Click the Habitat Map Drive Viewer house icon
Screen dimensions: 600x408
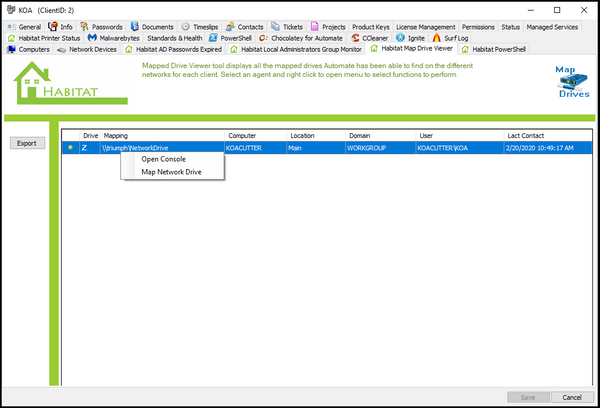(374, 48)
